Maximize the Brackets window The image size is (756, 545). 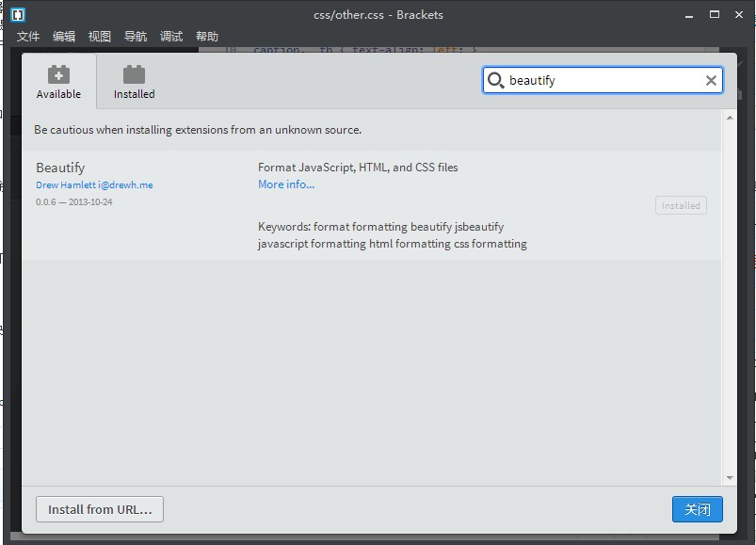click(x=715, y=14)
